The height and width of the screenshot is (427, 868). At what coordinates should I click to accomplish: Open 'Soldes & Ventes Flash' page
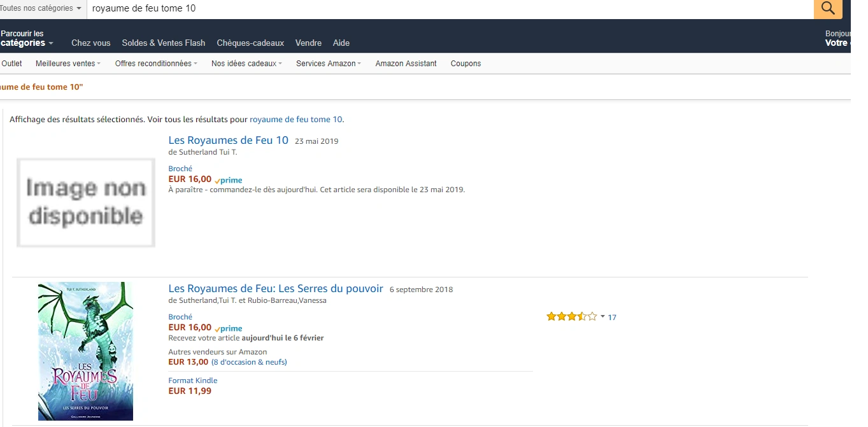164,43
